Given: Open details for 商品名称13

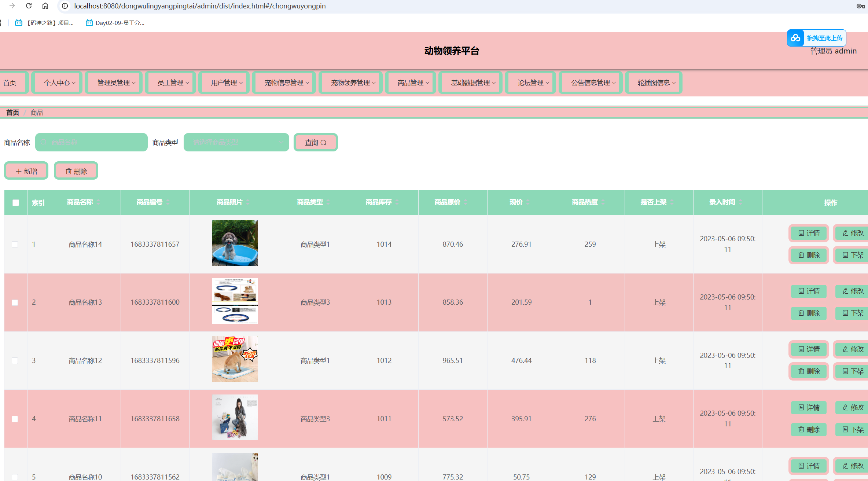Looking at the screenshot, I should tap(809, 291).
